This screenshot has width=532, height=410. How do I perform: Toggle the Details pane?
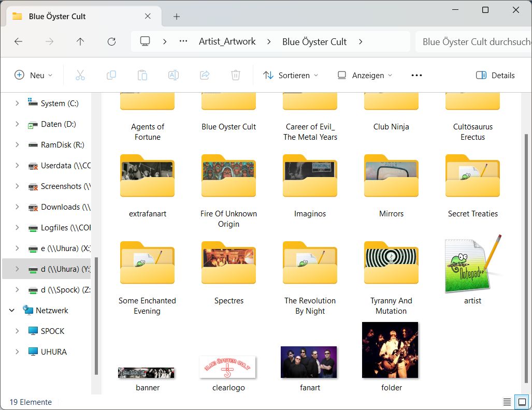[495, 75]
